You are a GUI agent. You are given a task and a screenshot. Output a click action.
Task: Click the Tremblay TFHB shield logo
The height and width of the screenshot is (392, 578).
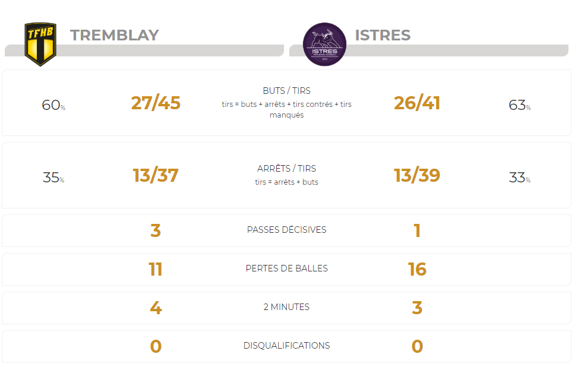40,44
